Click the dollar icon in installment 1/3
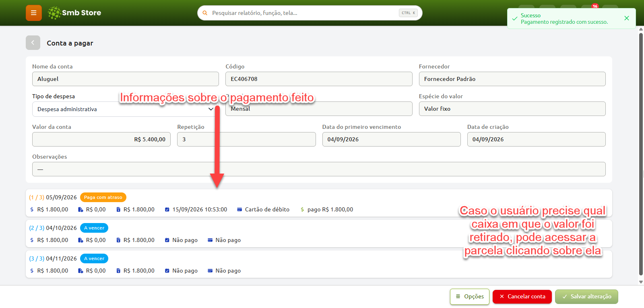Screen dimensions: 644x308 tap(32, 209)
